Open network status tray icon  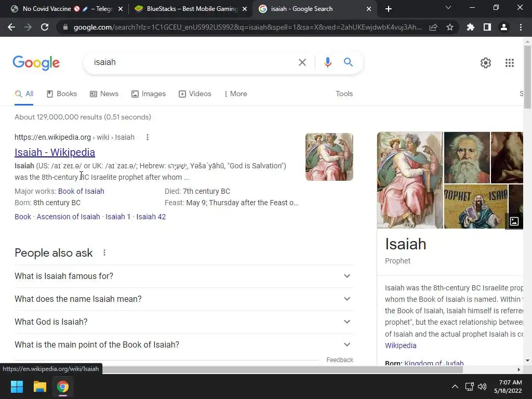click(x=469, y=387)
